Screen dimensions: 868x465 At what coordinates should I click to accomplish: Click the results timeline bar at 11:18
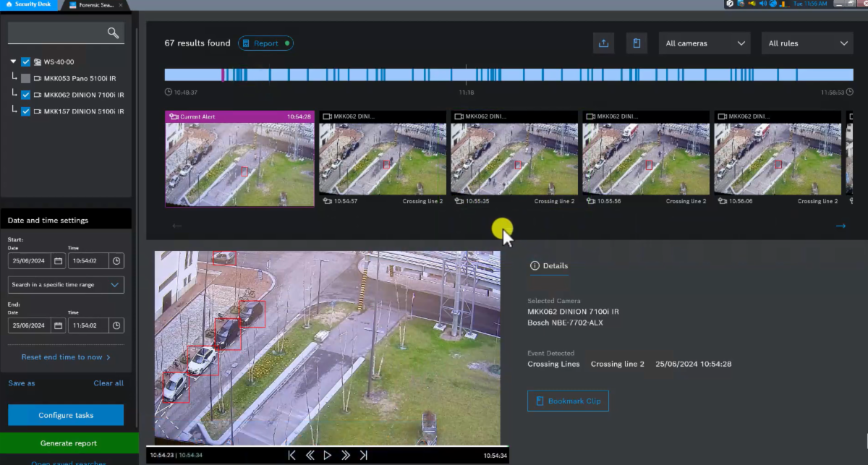466,74
